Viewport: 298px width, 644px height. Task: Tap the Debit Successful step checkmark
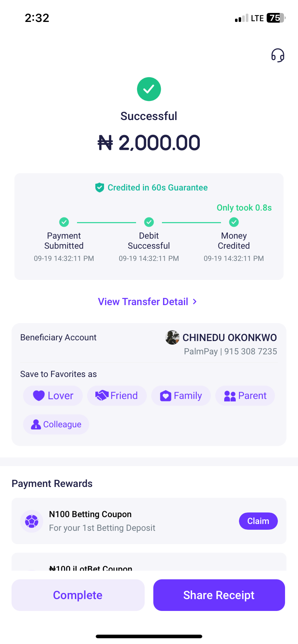(x=149, y=222)
